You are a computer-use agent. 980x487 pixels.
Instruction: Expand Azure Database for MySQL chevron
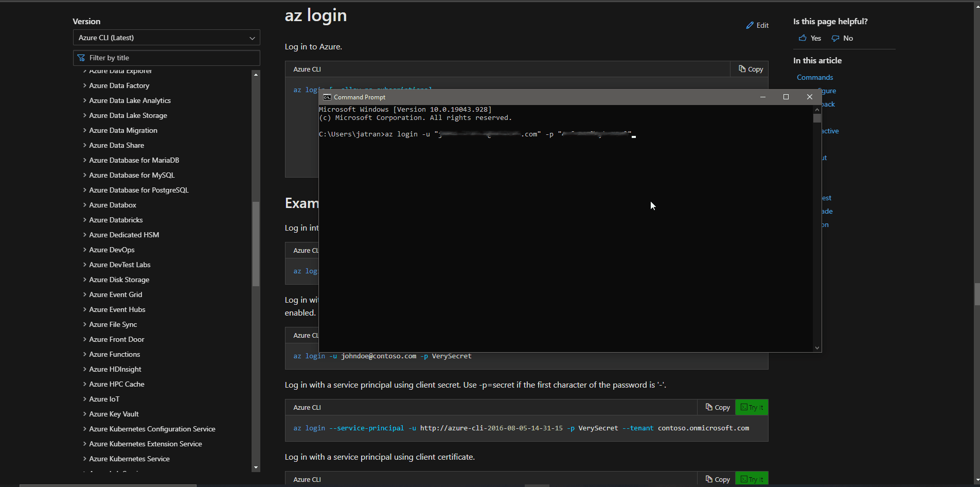point(85,175)
